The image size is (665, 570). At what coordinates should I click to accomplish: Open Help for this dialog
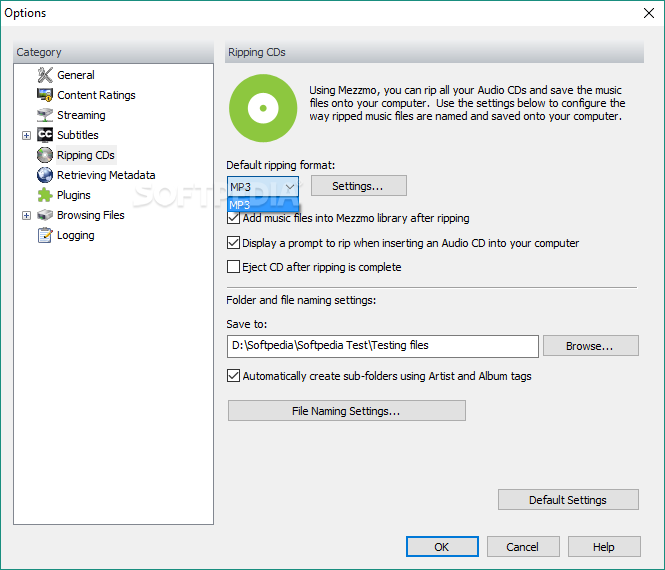(x=604, y=547)
